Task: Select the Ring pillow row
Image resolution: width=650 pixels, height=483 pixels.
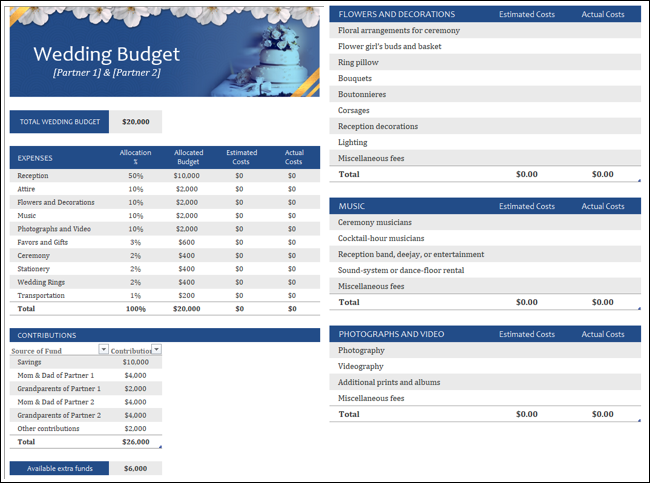Action: (x=485, y=62)
